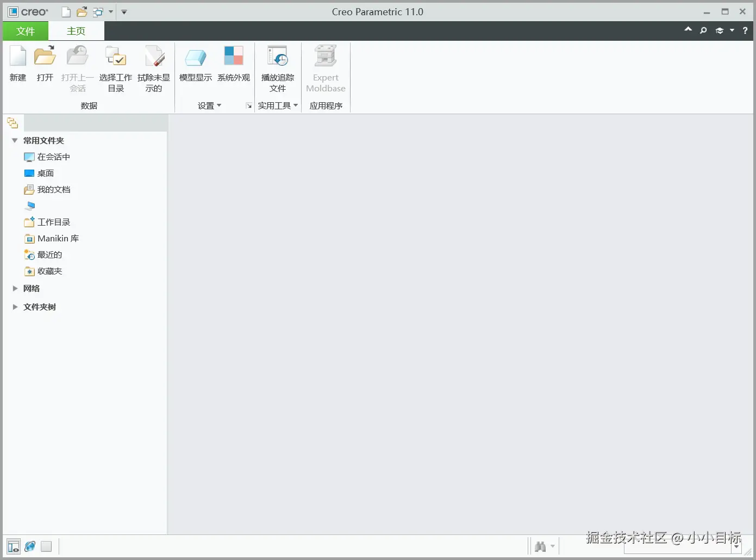Click 打开上一会话 ribbon icon
This screenshot has height=560, width=756.
point(77,57)
